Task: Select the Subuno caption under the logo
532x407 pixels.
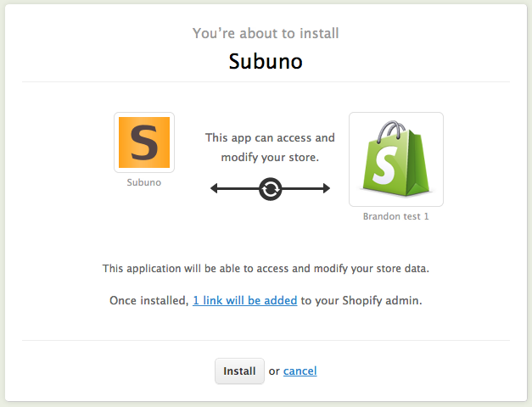Action: [143, 181]
